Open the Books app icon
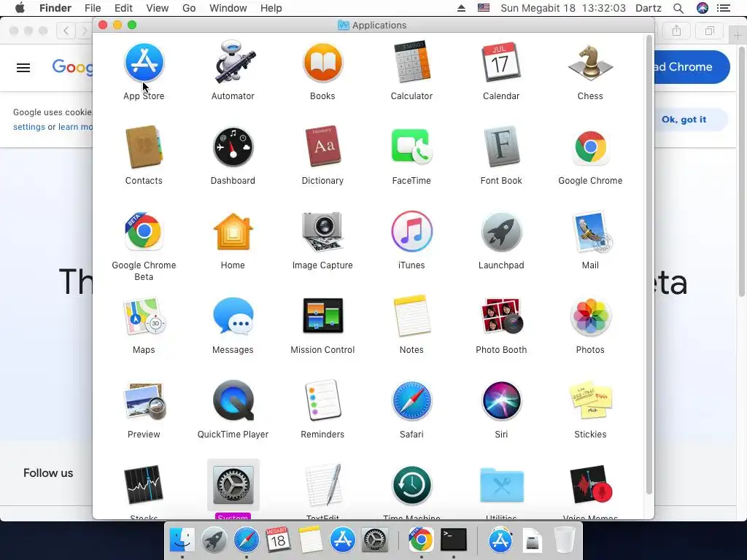This screenshot has height=560, width=747. pos(322,63)
